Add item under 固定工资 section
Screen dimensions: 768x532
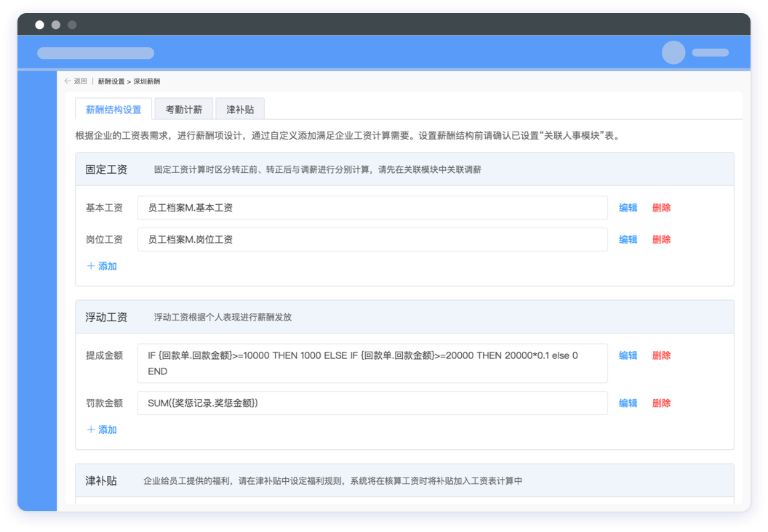point(102,266)
